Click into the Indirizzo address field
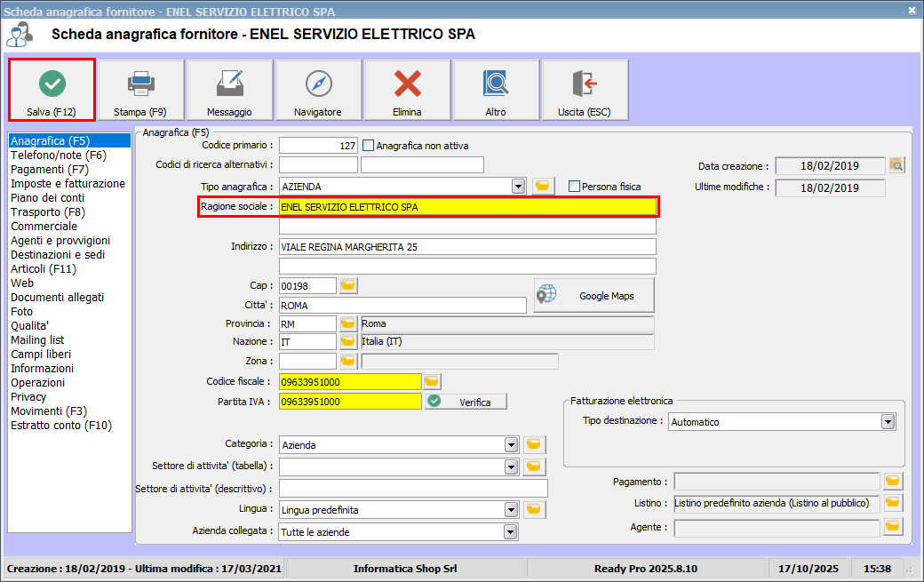 pos(467,247)
